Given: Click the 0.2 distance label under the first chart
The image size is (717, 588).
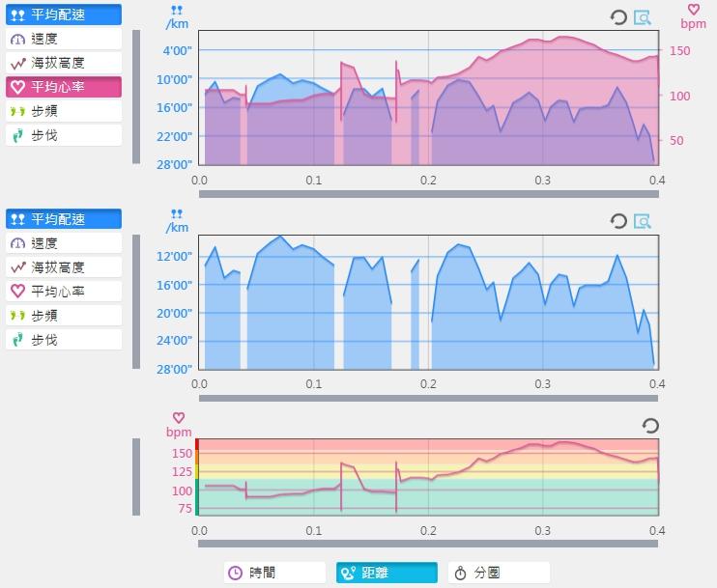Looking at the screenshot, I should (428, 181).
